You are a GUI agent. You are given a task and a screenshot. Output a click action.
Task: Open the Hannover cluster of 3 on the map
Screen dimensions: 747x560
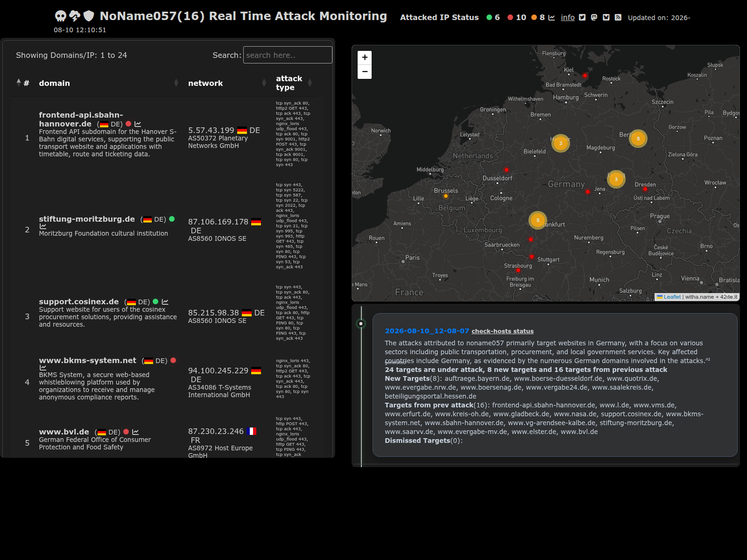(561, 143)
